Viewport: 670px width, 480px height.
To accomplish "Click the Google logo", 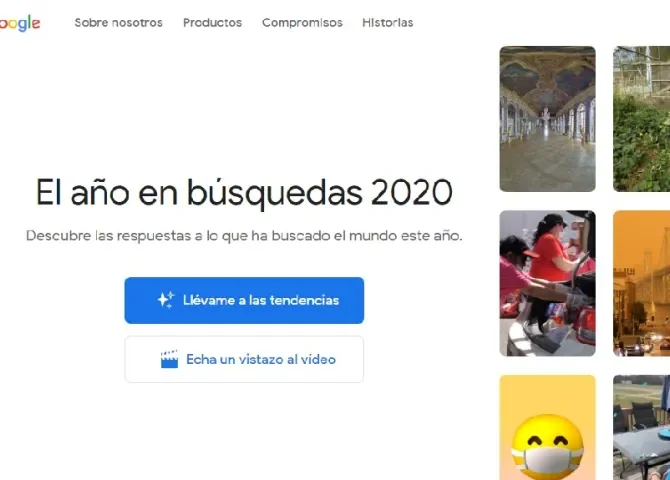I will tap(20, 23).
